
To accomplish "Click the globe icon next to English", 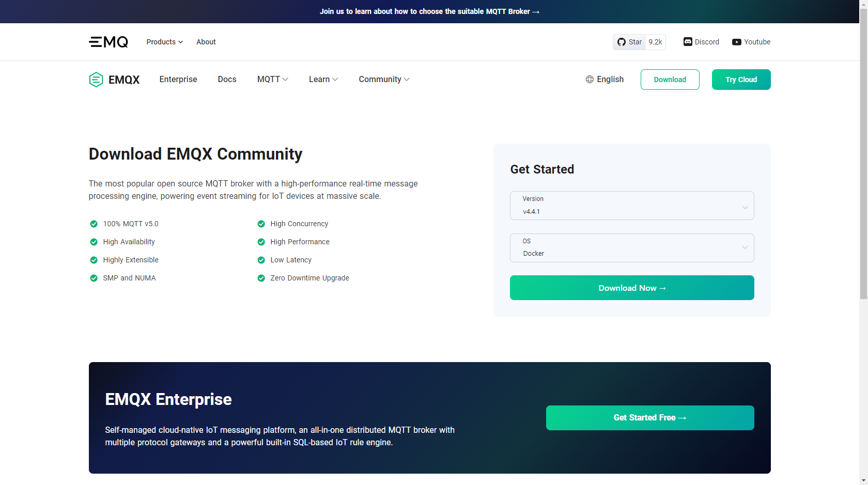I will [590, 79].
